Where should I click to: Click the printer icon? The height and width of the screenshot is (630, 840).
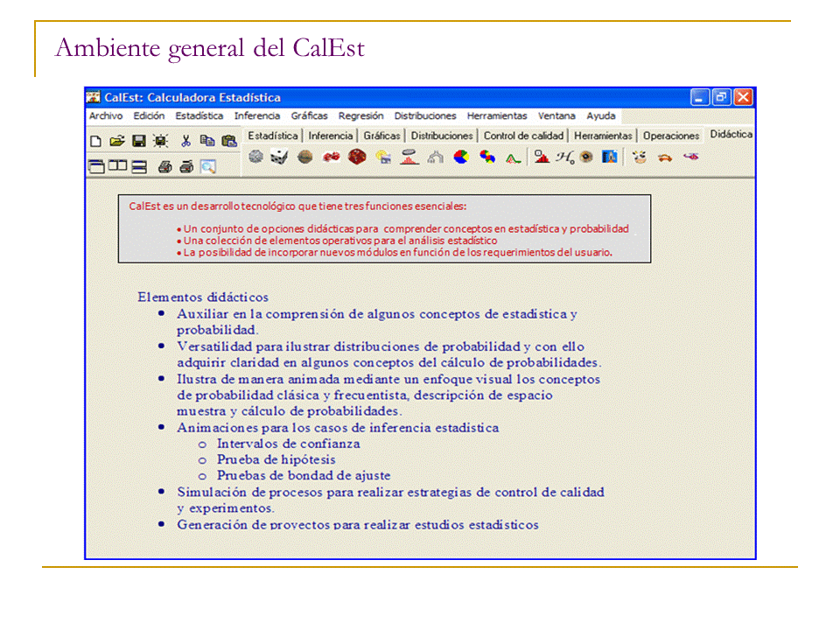tap(164, 166)
